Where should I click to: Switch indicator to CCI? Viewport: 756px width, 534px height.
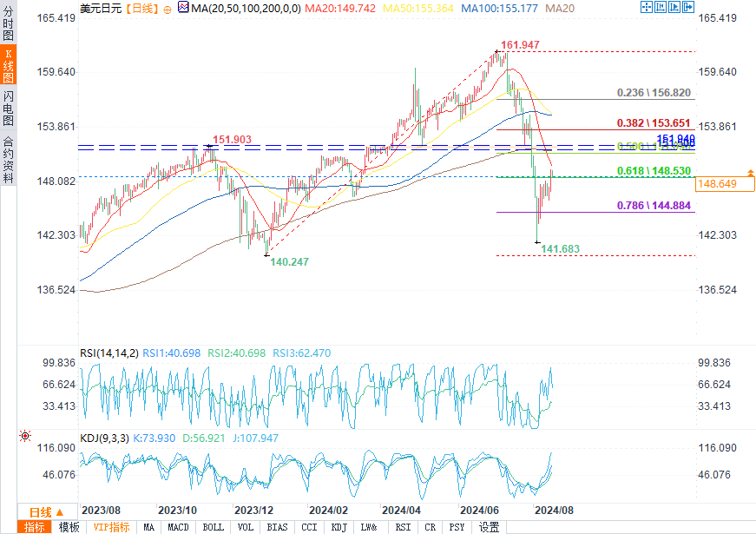tap(309, 527)
